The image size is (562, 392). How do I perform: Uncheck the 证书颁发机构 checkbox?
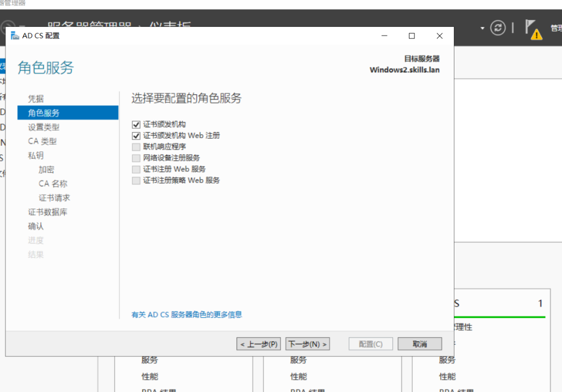pos(136,125)
